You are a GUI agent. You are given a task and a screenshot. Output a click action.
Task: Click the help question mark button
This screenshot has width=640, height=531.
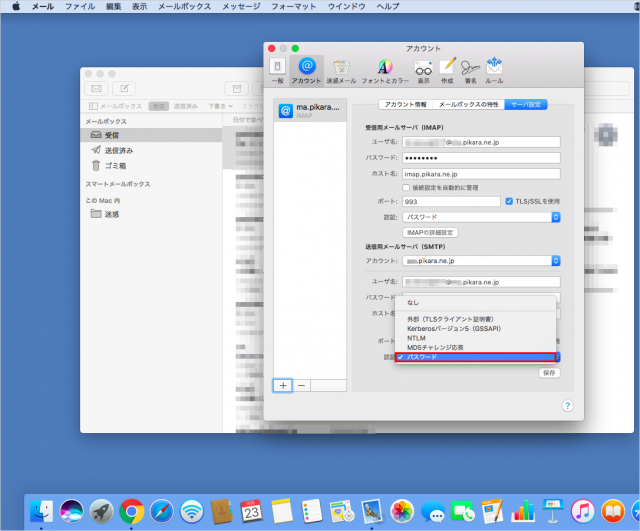point(567,405)
